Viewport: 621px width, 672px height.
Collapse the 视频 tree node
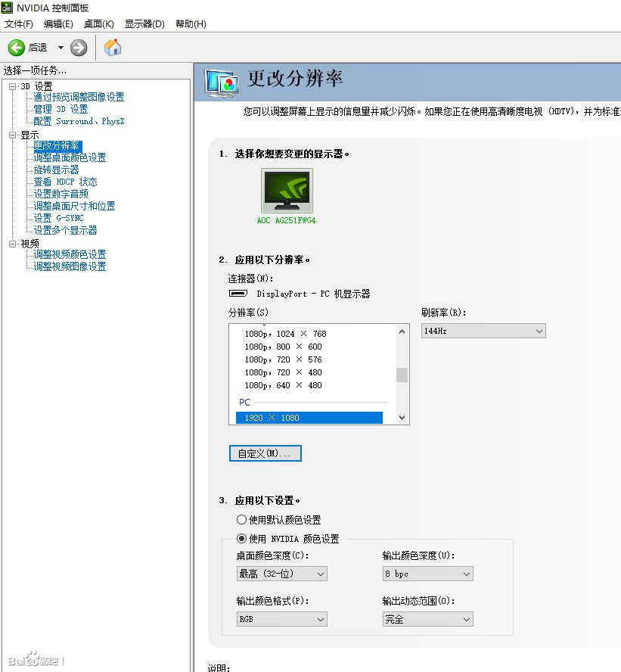pyautogui.click(x=12, y=244)
